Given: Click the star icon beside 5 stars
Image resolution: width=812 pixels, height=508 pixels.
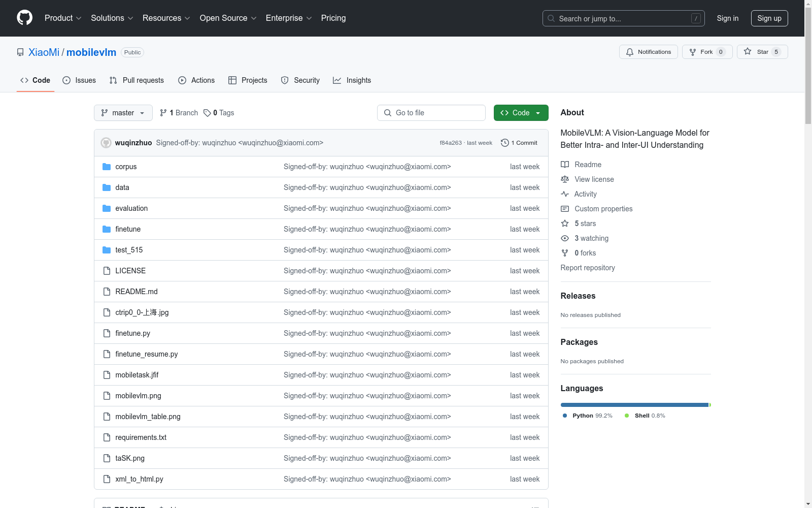Looking at the screenshot, I should tap(565, 224).
